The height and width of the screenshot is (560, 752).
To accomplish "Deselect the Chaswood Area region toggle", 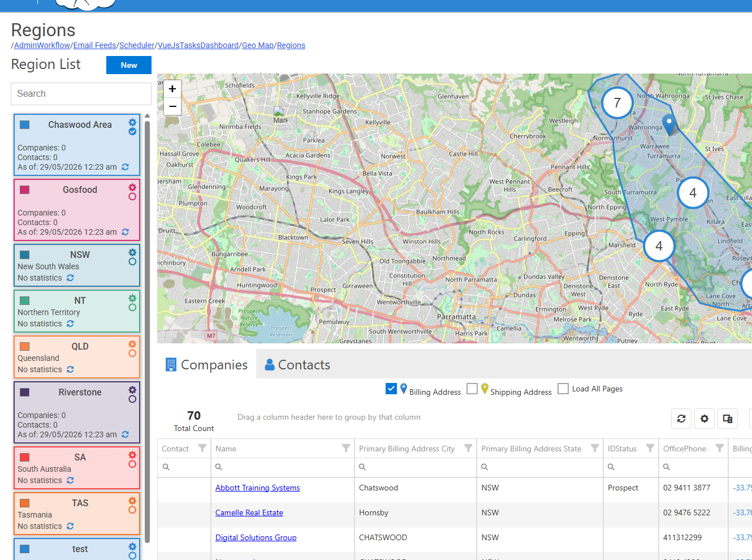I will pyautogui.click(x=132, y=131).
